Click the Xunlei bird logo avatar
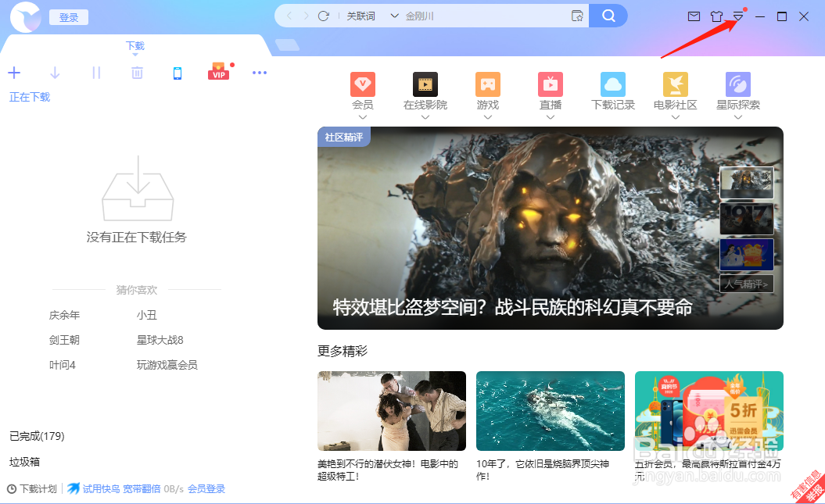The height and width of the screenshot is (504, 825). click(x=25, y=17)
